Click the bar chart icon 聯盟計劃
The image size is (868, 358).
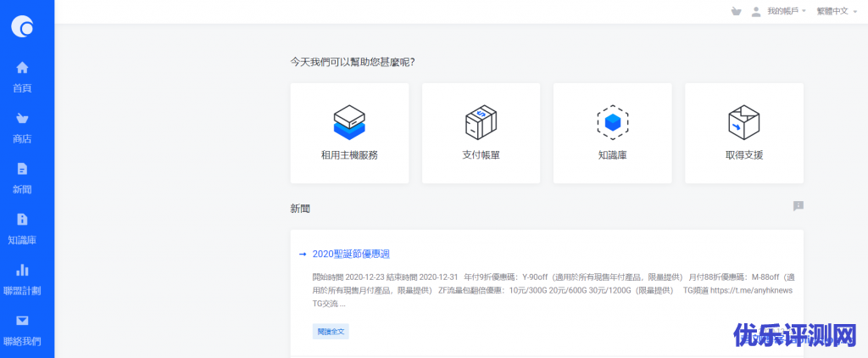pos(23,270)
